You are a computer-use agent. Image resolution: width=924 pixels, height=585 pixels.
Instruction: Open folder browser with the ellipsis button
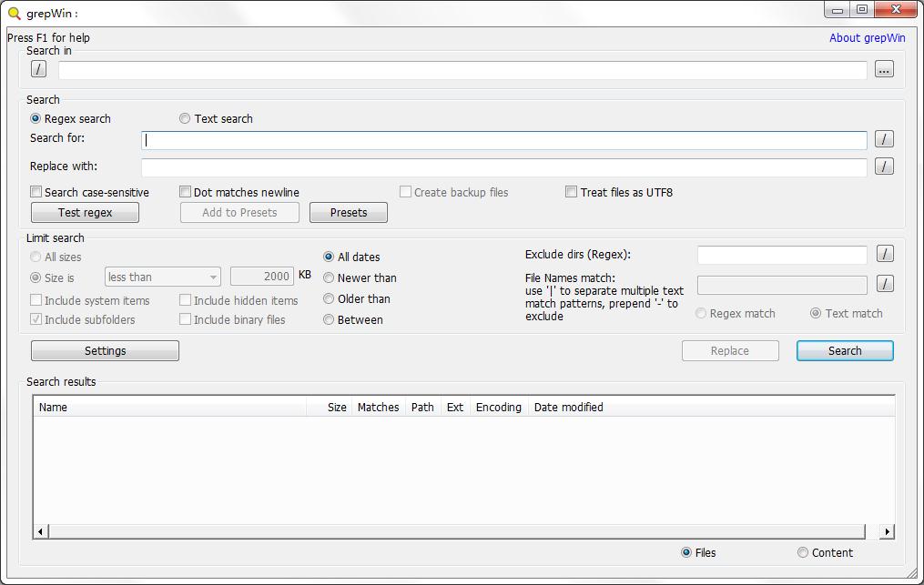[884, 69]
